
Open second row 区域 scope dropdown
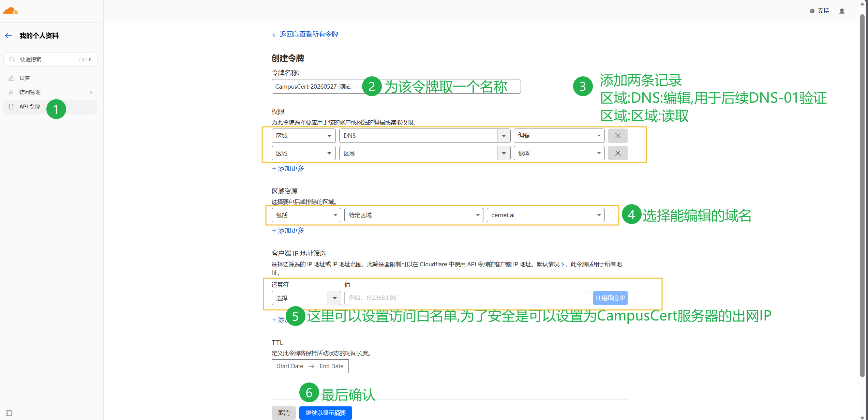(303, 153)
